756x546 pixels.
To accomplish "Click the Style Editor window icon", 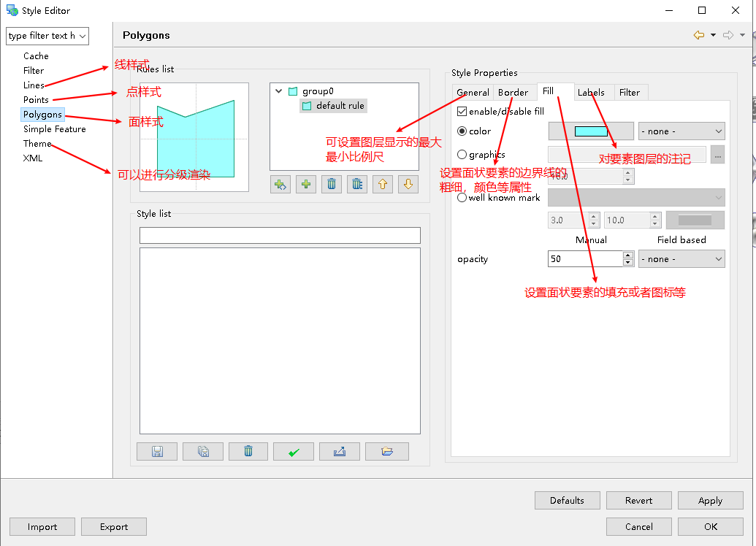I will point(12,10).
